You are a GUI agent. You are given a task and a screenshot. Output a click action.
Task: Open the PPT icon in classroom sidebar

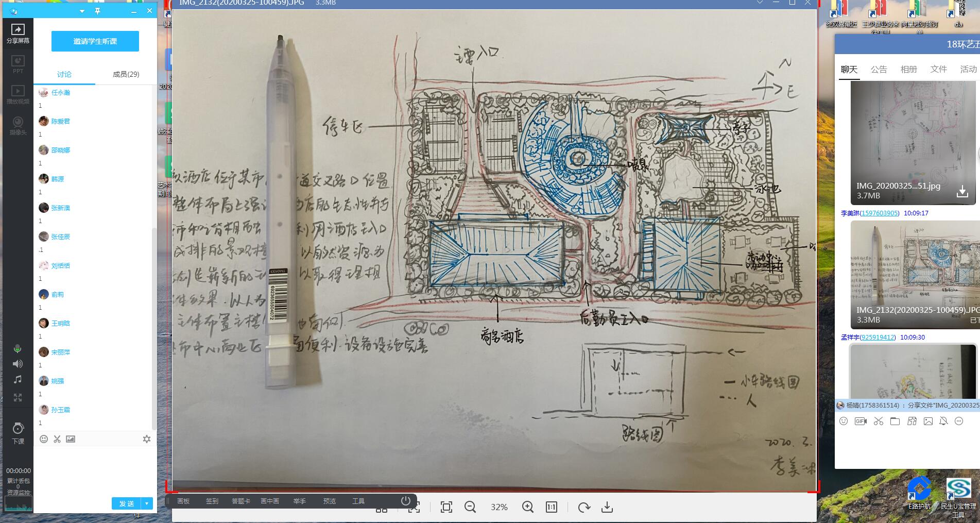tap(18, 64)
